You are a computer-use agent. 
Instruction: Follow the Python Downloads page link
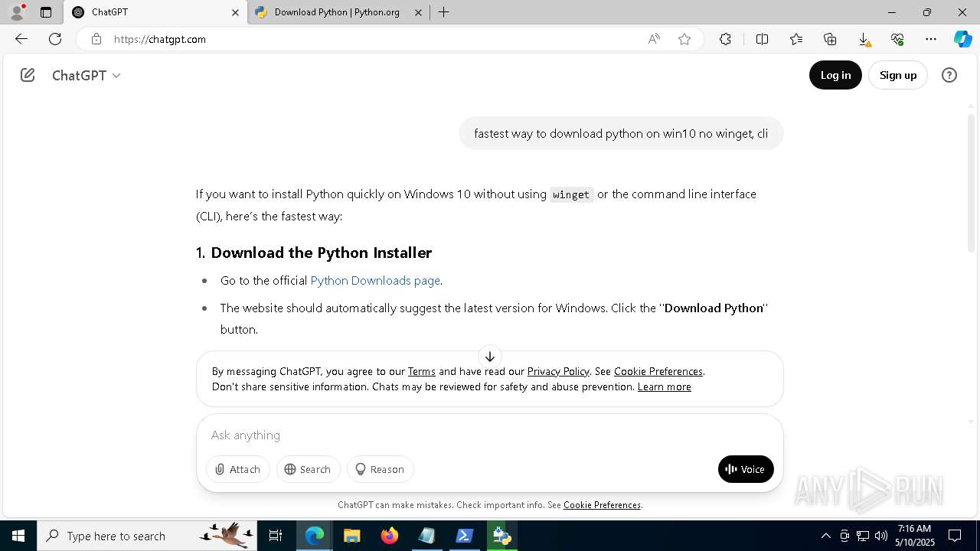tap(375, 281)
